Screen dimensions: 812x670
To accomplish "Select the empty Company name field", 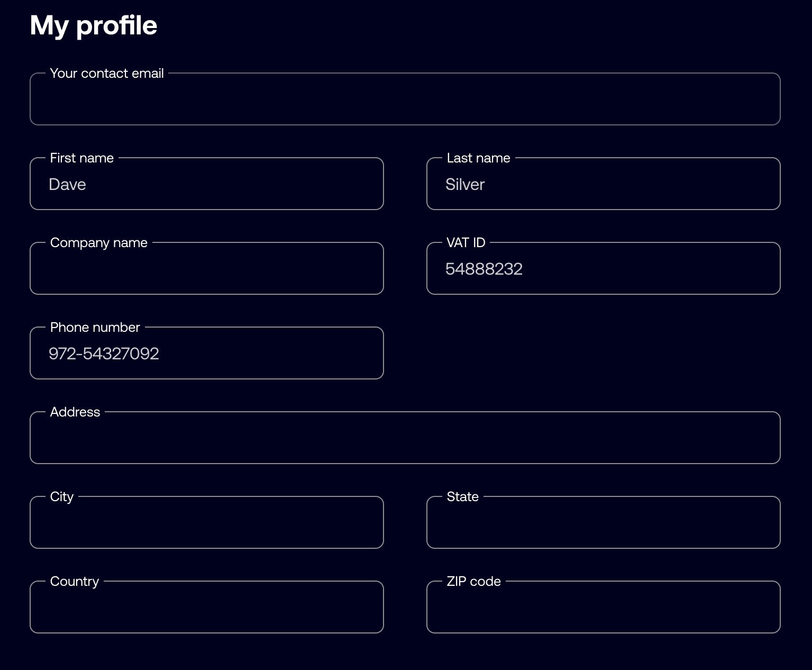I will (207, 268).
